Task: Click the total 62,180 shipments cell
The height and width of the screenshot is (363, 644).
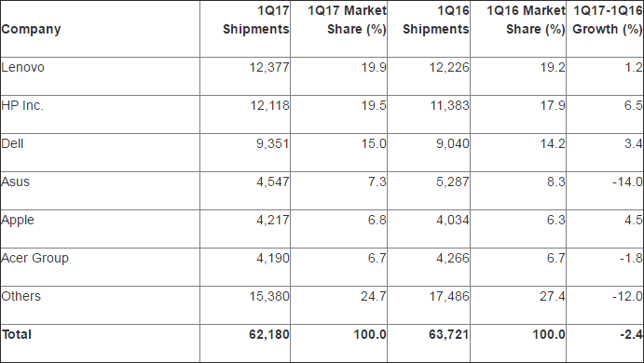Action: point(269,334)
